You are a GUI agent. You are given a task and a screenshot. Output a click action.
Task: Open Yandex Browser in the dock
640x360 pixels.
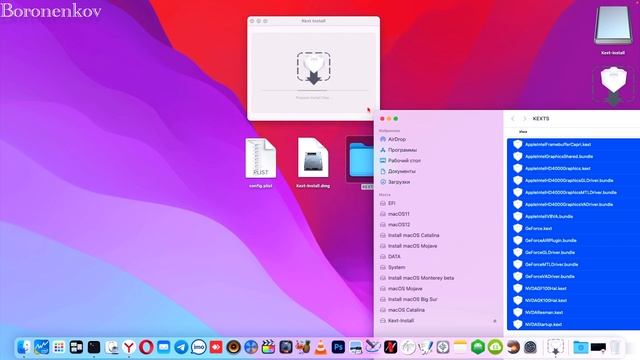click(x=129, y=347)
